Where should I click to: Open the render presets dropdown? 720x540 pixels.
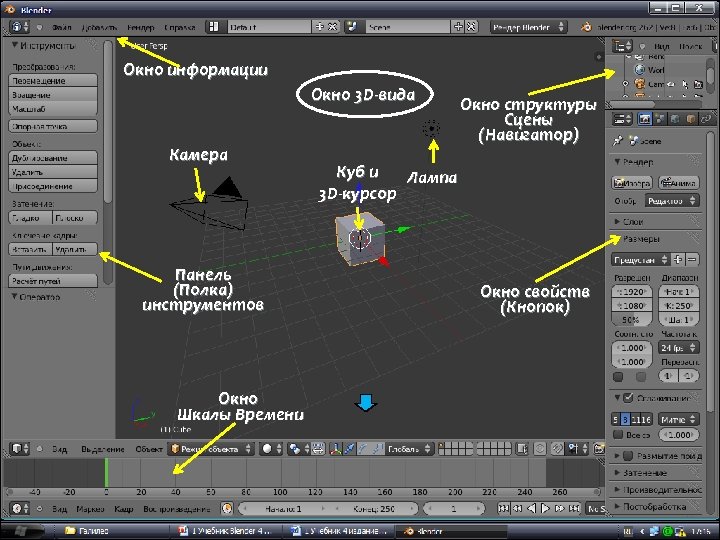pos(640,259)
